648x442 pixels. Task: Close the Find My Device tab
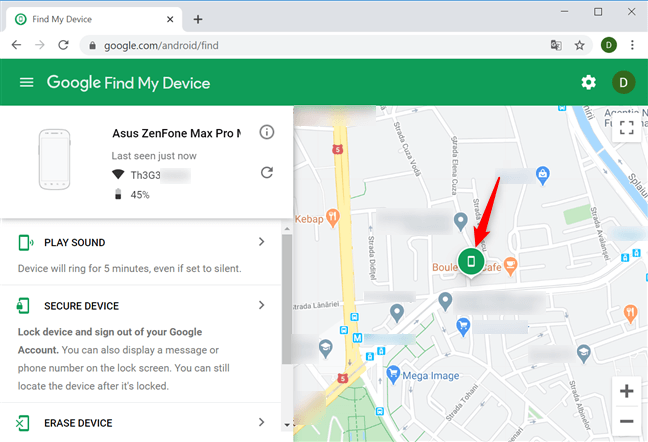click(170, 19)
